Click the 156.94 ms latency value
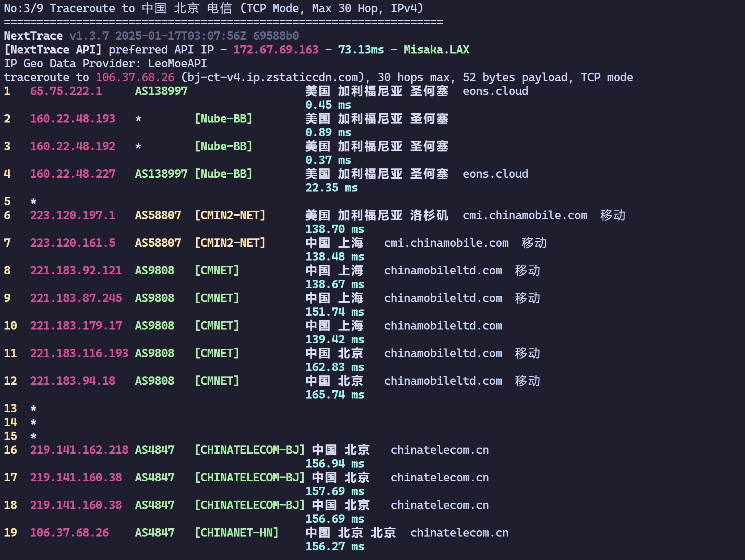 click(x=335, y=464)
